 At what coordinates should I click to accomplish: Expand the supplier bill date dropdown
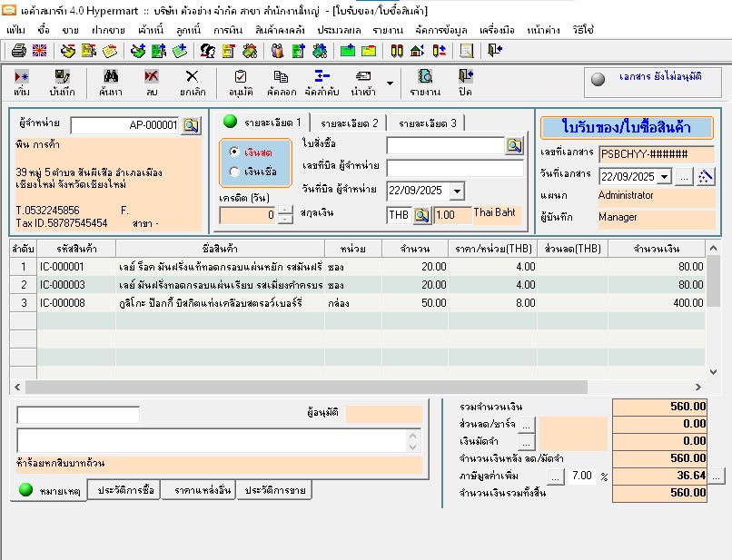pos(456,191)
